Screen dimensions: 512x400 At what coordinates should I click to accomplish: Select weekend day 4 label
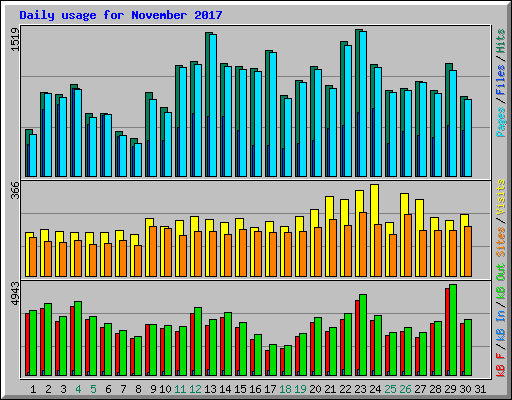[78, 389]
